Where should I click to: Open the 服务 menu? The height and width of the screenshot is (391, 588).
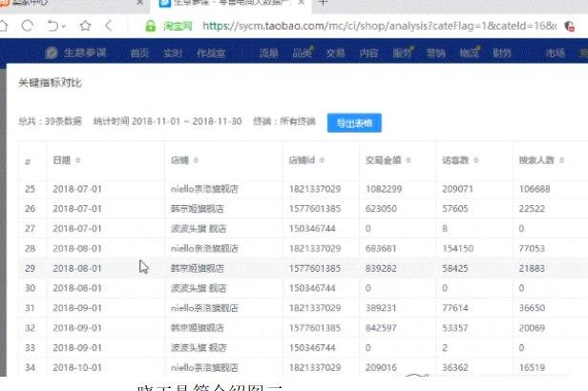click(402, 53)
